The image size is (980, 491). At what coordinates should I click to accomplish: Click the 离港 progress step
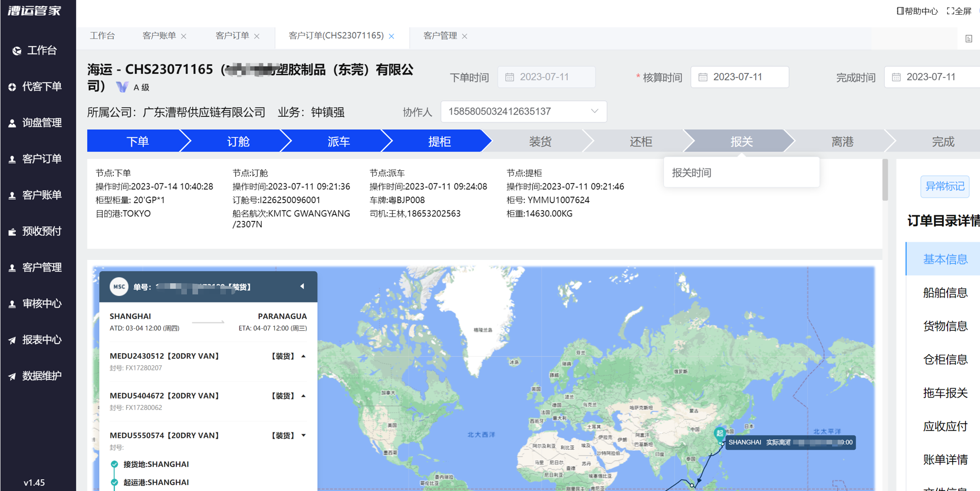click(x=842, y=141)
